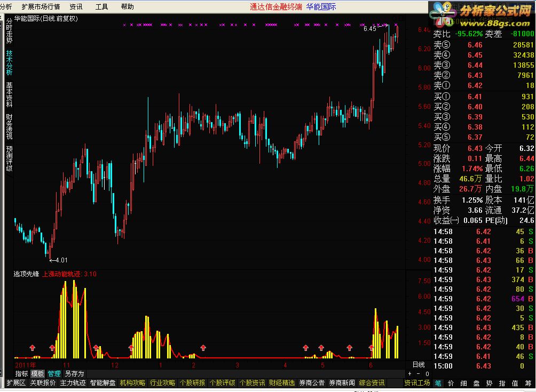The width and height of the screenshot is (536, 392).
Task: Switch to the 分时走势 side tab
Action: coord(9,31)
